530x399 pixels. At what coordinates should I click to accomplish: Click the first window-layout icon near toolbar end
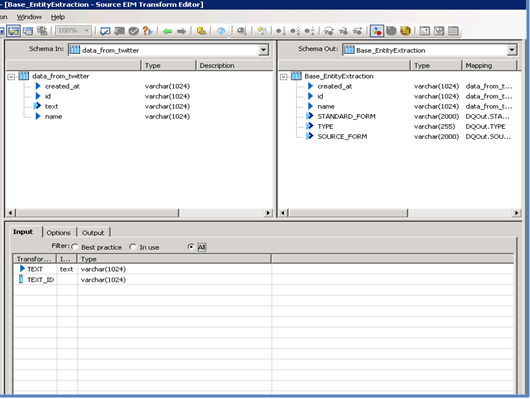point(425,31)
